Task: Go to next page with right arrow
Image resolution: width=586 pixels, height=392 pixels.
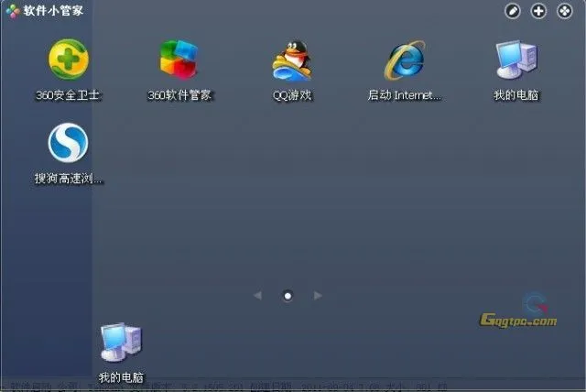Action: pyautogui.click(x=318, y=296)
